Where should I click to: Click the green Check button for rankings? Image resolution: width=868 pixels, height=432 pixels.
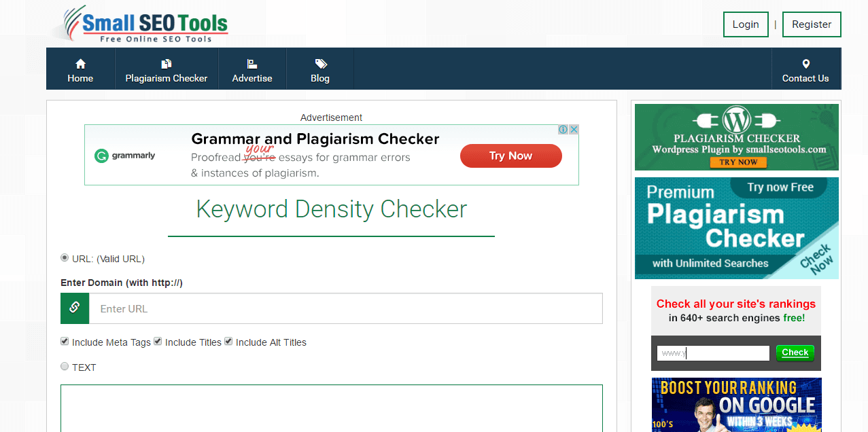click(795, 353)
